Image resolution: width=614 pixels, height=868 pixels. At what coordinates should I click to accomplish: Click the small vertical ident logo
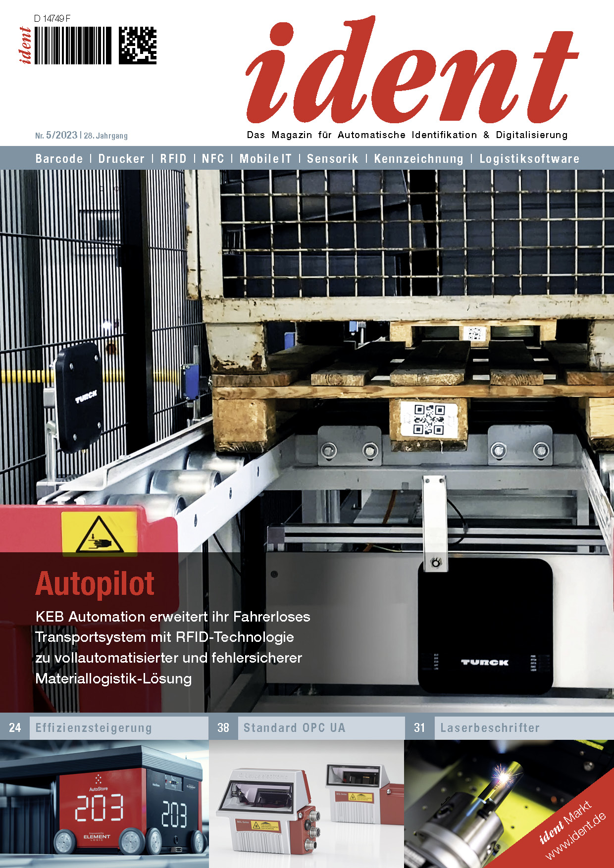[25, 46]
